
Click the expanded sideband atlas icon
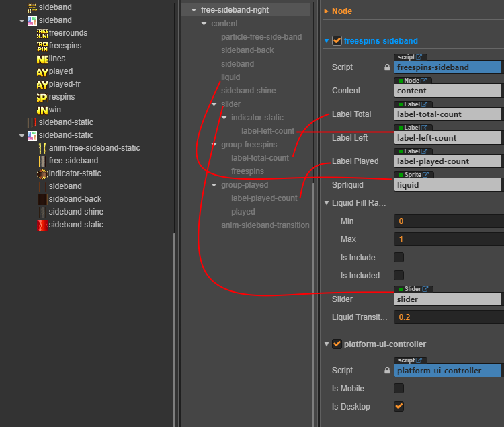coord(32,21)
